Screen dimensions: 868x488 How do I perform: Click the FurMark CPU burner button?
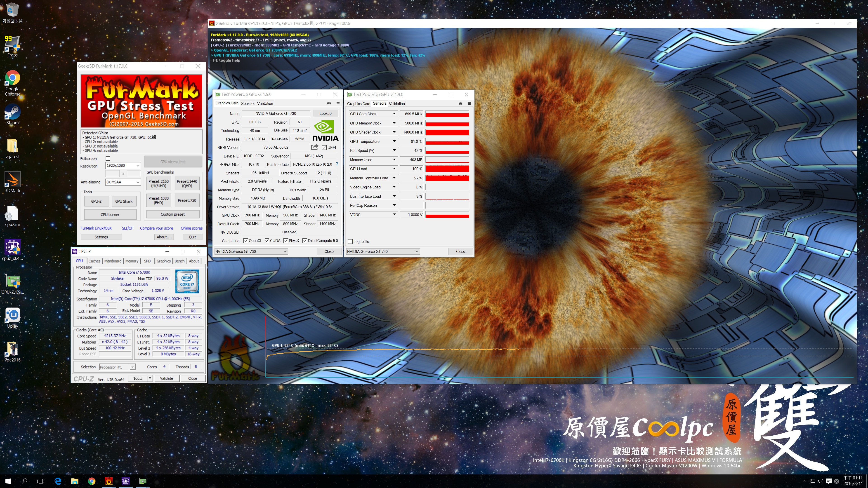[x=110, y=215]
